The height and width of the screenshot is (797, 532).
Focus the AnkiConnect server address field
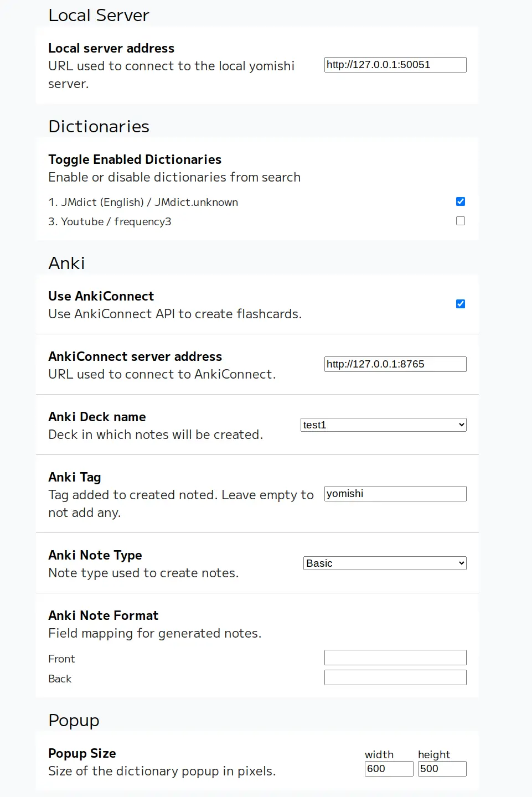395,364
